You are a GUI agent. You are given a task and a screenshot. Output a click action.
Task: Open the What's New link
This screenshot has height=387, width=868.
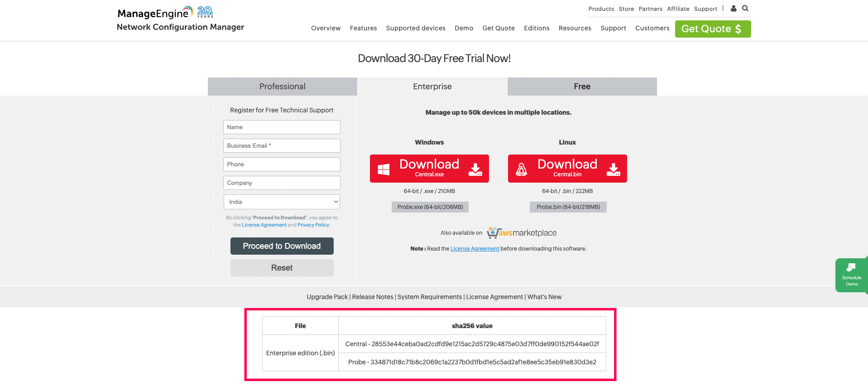[x=544, y=297]
